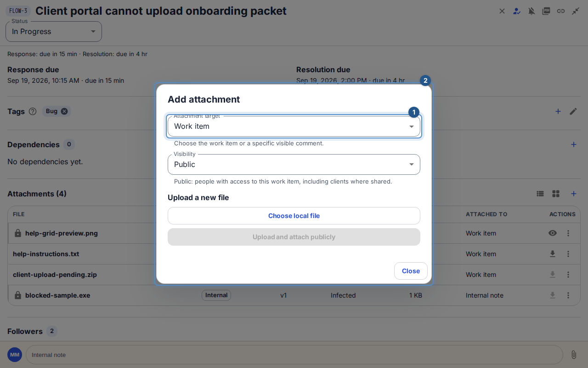
Task: Click the FLOW-3 item ID badge
Action: [x=18, y=11]
